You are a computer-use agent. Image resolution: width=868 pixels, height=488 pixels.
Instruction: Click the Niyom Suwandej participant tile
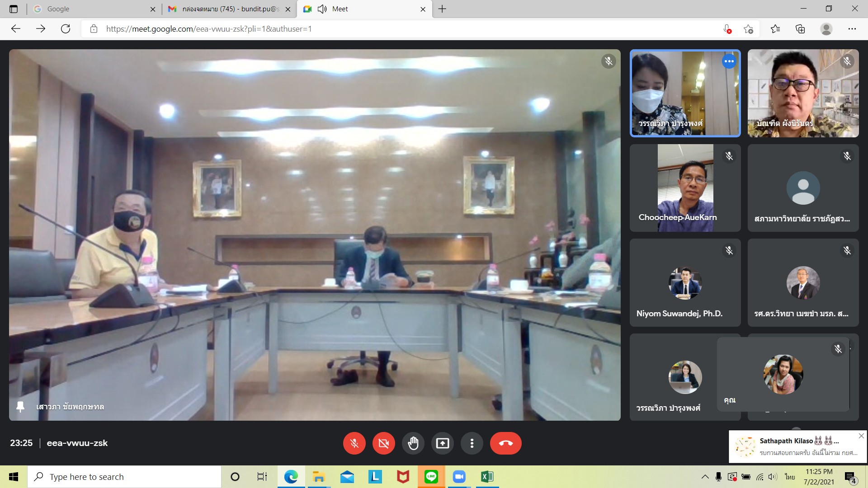685,283
